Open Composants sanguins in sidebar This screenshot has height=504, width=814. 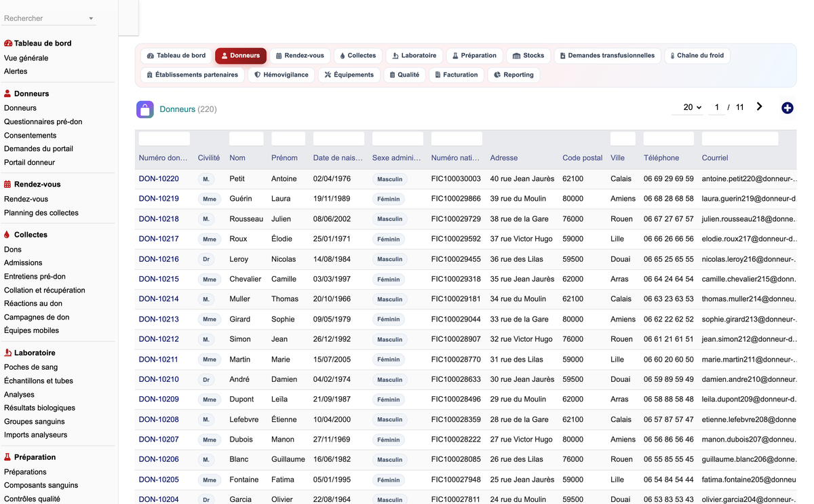point(41,486)
